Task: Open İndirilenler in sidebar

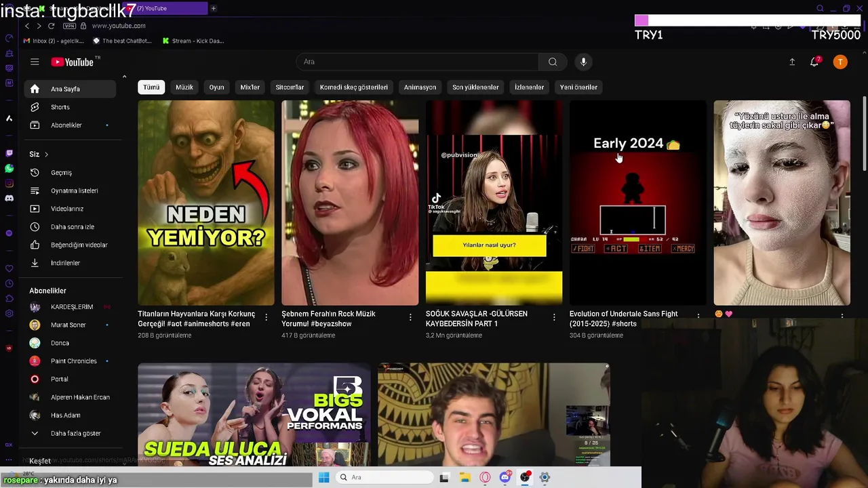Action: click(x=71, y=263)
